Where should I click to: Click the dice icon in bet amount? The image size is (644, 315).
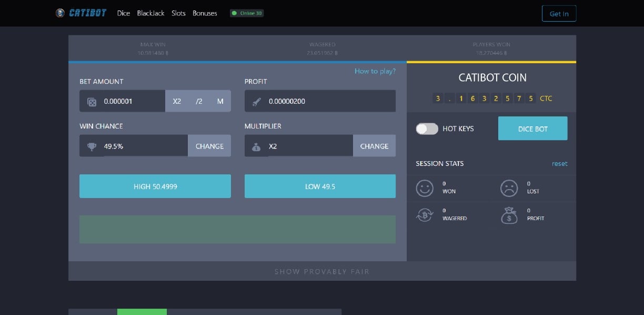92,102
